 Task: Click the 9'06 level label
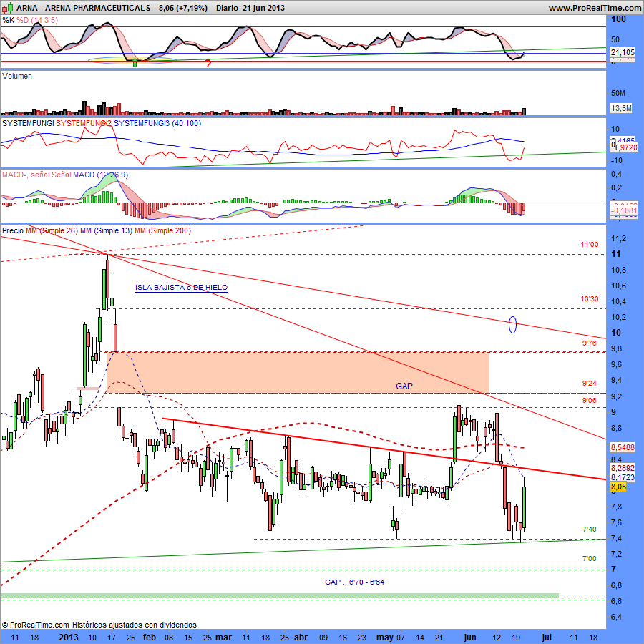click(x=590, y=401)
